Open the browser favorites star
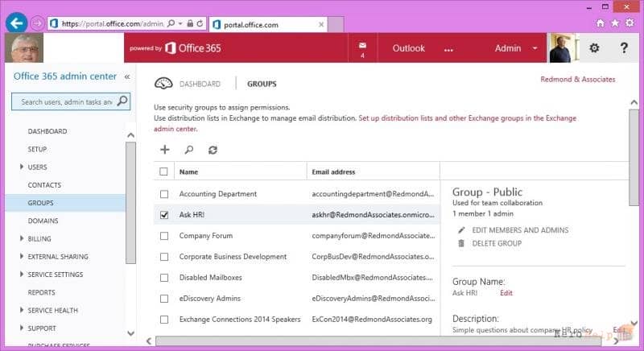The height and width of the screenshot is (351, 644). point(615,23)
